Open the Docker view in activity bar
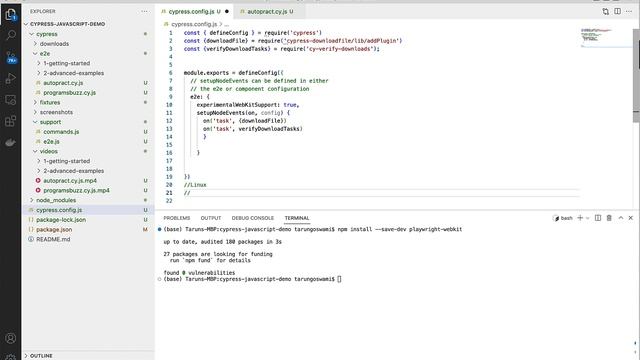The image size is (640, 360). (11, 142)
